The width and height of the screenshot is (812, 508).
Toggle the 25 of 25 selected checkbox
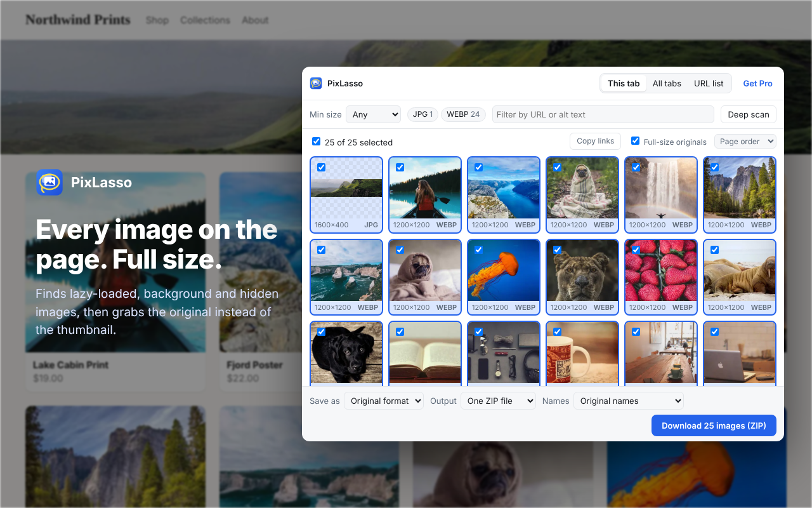click(316, 142)
